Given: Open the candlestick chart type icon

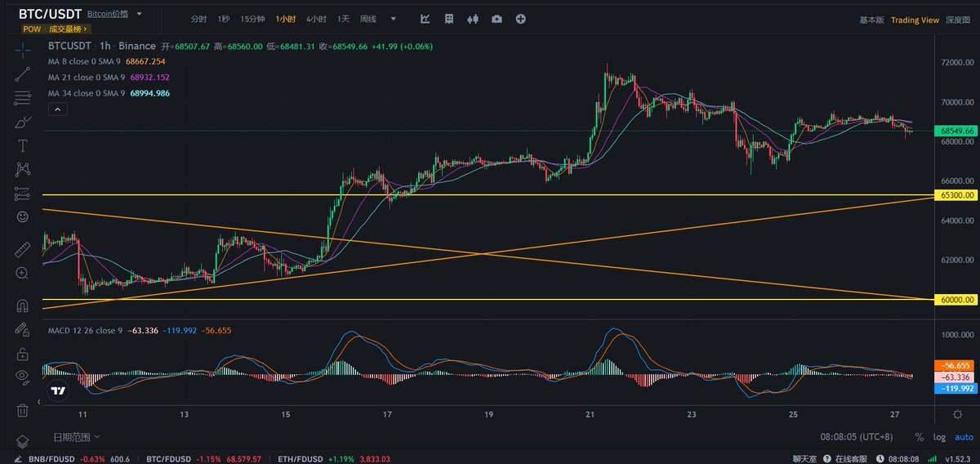Looking at the screenshot, I should (x=473, y=19).
